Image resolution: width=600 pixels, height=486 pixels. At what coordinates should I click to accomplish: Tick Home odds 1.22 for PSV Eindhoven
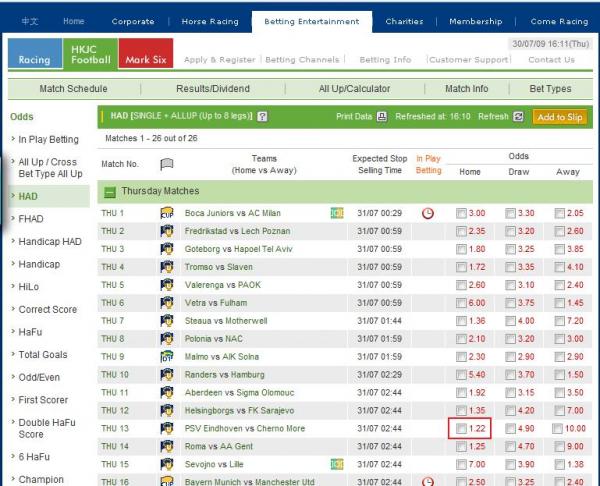pos(461,428)
